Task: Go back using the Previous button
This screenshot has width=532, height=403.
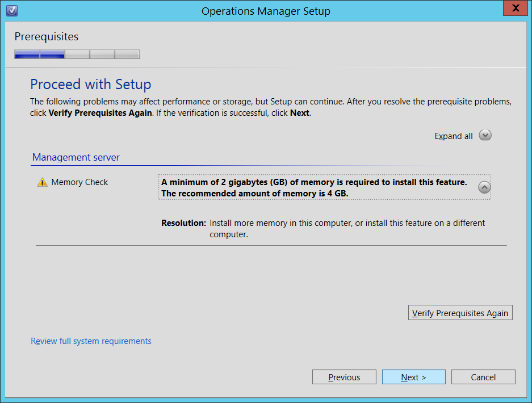Action: (x=344, y=377)
